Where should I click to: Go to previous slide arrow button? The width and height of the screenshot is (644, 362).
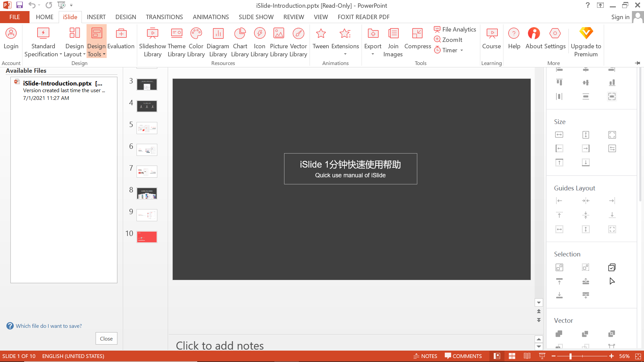tap(539, 311)
